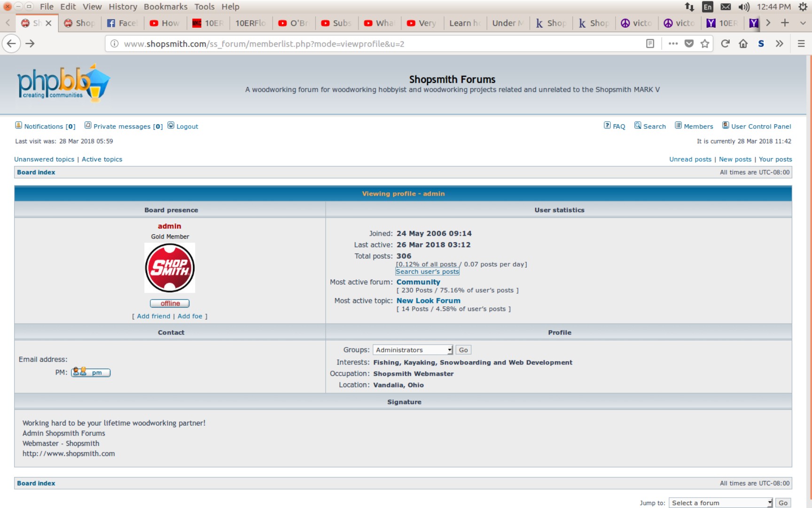Close the active Shopsmith tab

(48, 23)
